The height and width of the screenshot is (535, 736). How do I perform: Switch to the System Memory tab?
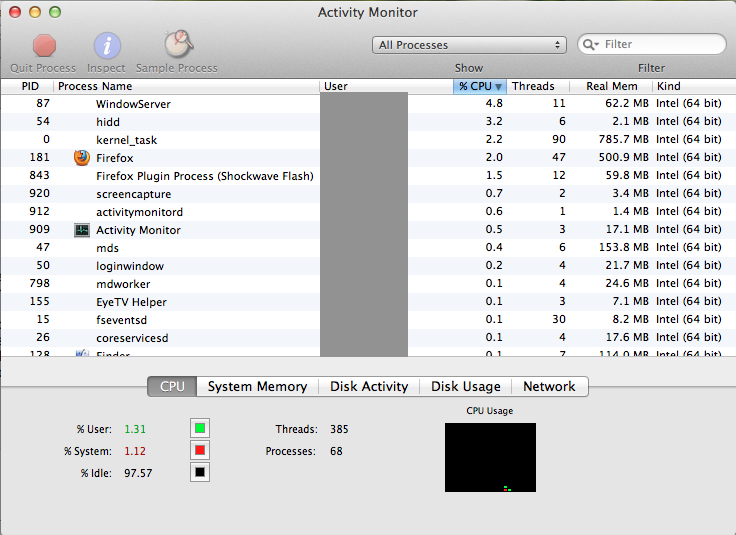click(257, 386)
